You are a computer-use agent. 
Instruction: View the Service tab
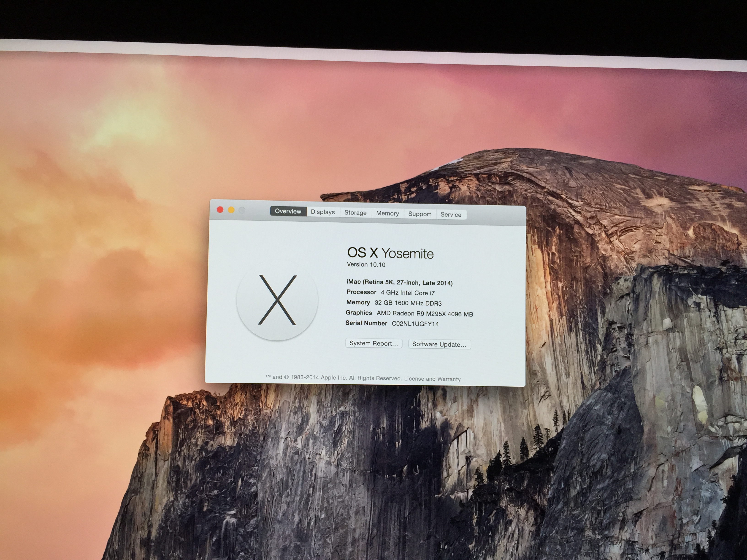(451, 215)
